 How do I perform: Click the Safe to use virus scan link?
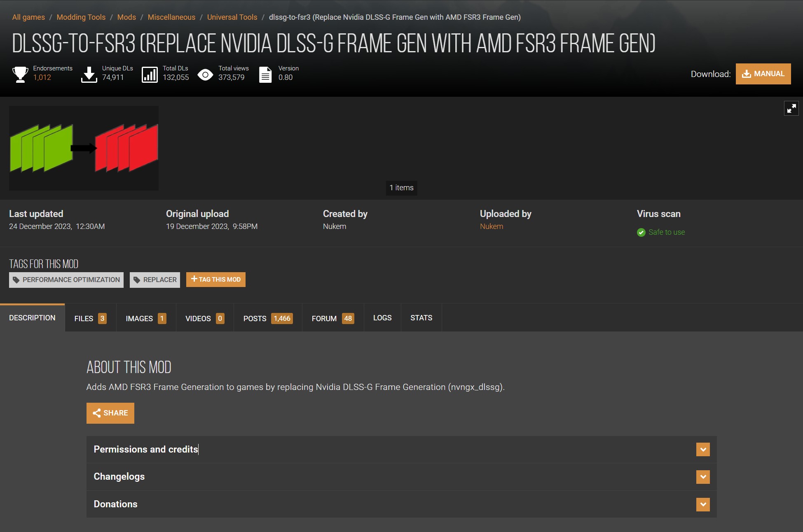point(667,232)
